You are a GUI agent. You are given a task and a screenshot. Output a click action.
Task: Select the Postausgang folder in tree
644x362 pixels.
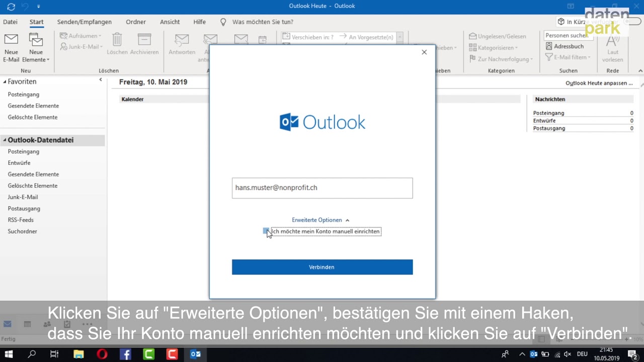(x=24, y=209)
